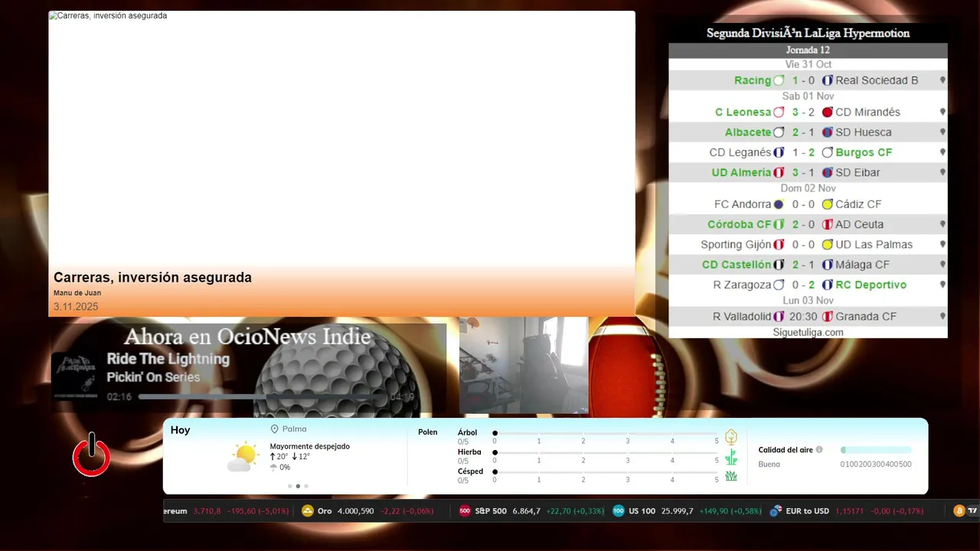Click the venue pin in Córdoba CF row
980x551 pixels.
[x=942, y=224]
